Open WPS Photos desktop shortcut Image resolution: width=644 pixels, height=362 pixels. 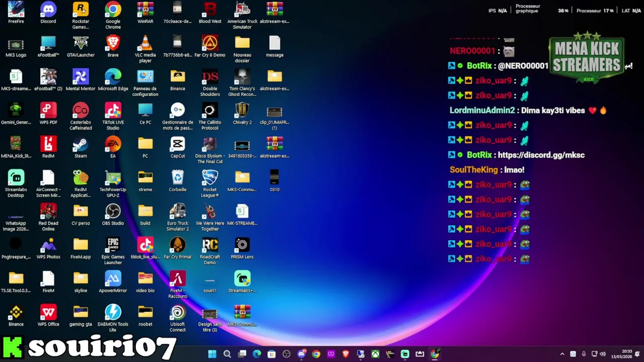[48, 248]
